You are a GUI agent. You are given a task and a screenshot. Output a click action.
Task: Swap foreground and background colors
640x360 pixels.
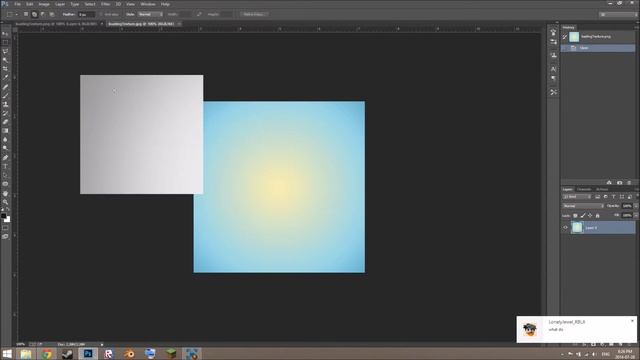click(8, 210)
